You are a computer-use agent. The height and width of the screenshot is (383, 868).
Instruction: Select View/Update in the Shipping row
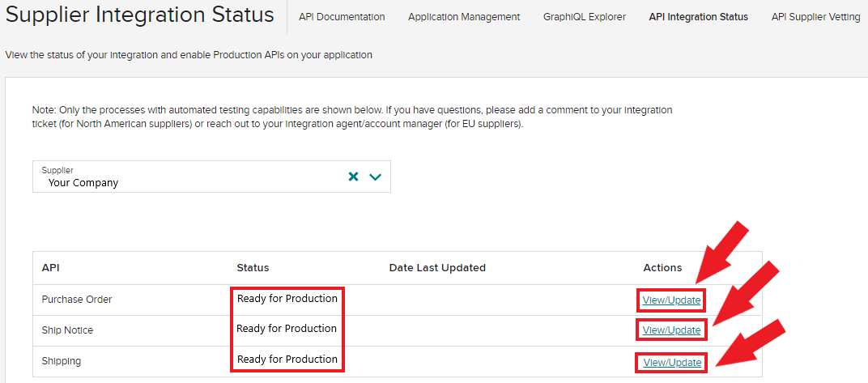tap(672, 363)
